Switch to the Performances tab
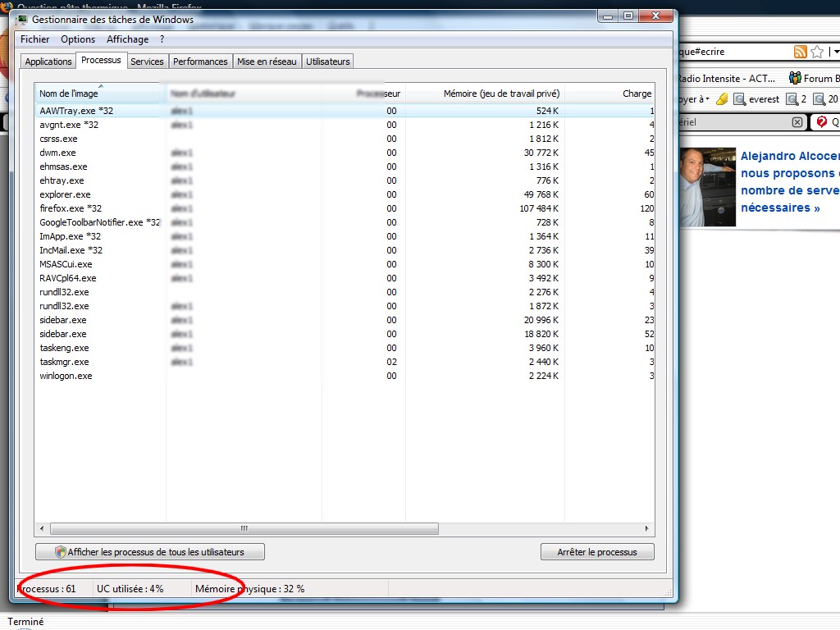The image size is (840, 630). pyautogui.click(x=200, y=62)
